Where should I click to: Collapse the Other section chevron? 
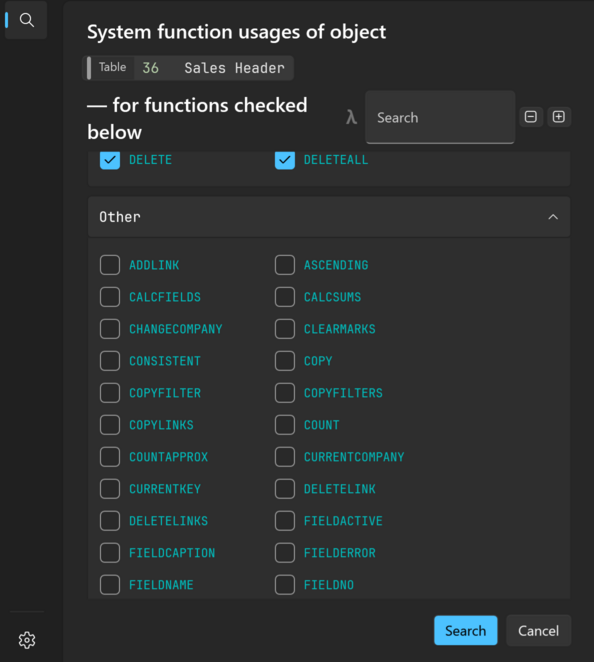tap(553, 217)
